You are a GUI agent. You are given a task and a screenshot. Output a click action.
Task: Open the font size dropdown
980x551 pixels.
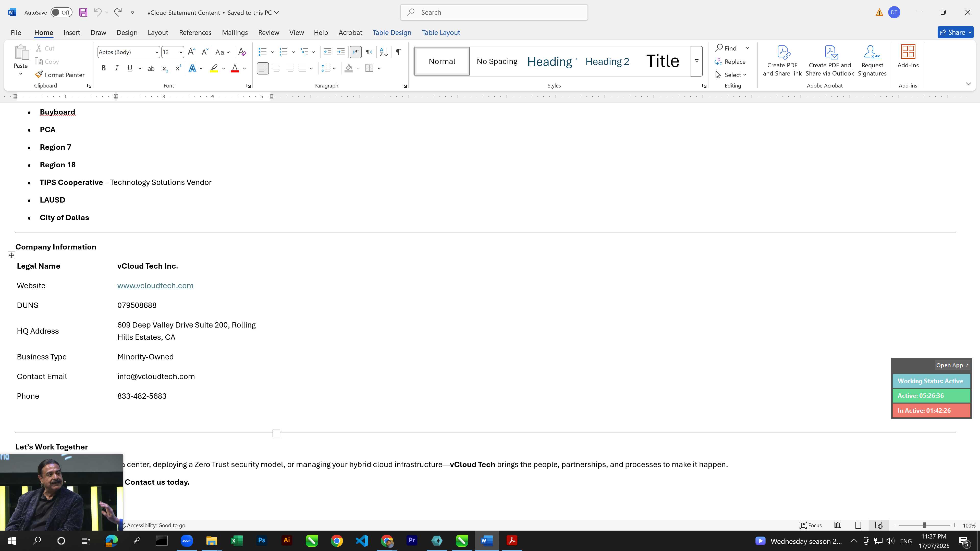pyautogui.click(x=181, y=53)
